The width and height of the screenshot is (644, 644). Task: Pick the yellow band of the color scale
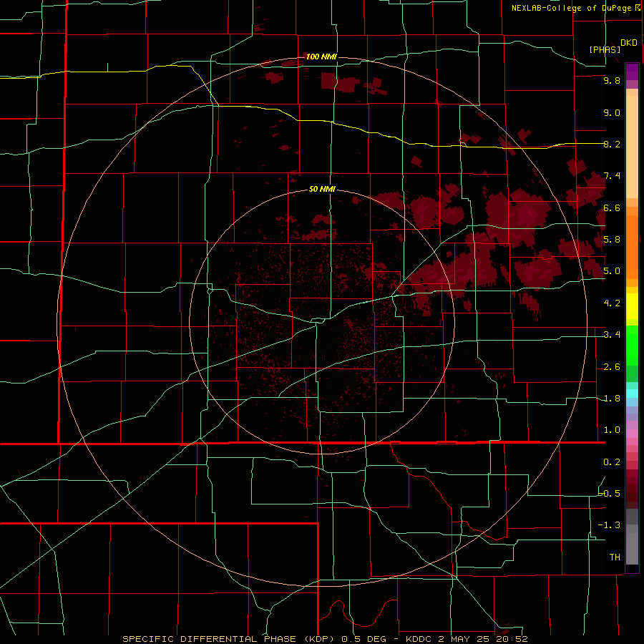[632, 306]
